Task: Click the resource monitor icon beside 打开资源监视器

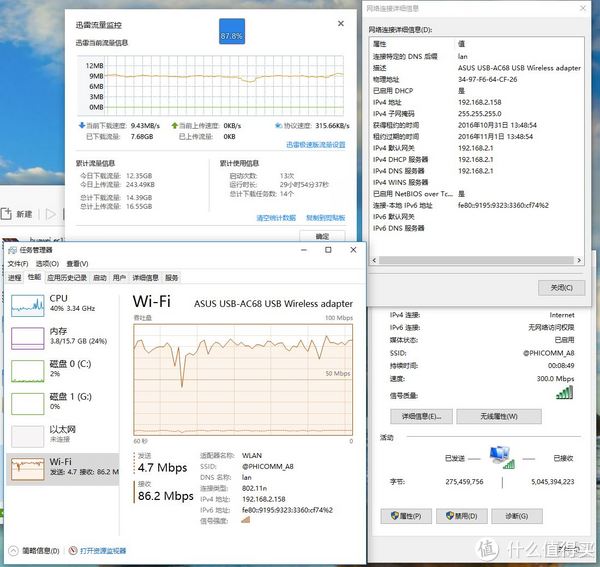Action: 73,551
